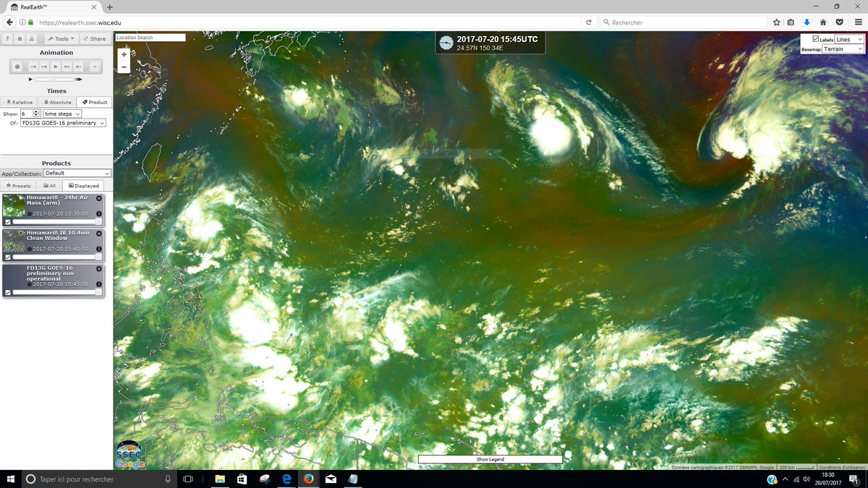Toggle Himawari8 24hr Air Mass layer visibility
Viewport: 868px width, 488px height.
click(x=8, y=222)
